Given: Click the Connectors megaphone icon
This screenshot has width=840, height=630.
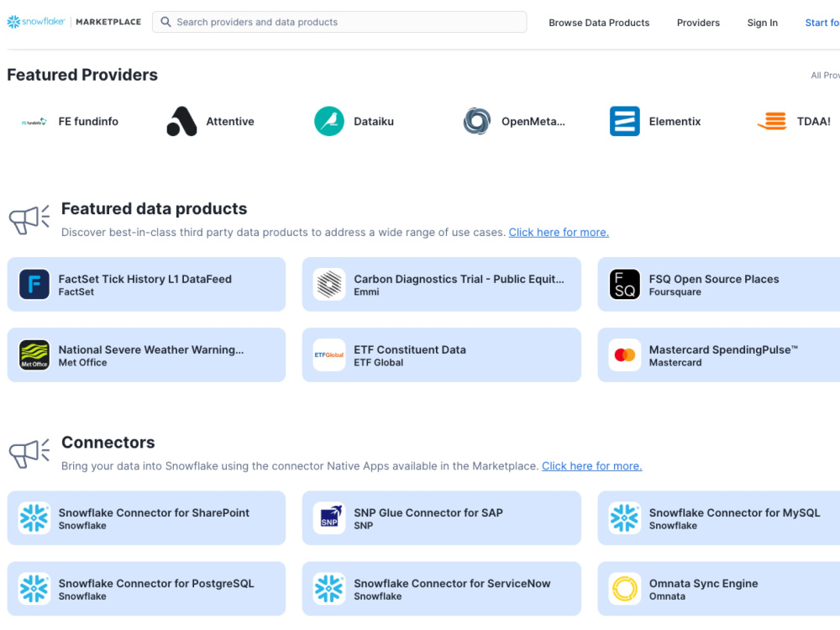Looking at the screenshot, I should [29, 454].
